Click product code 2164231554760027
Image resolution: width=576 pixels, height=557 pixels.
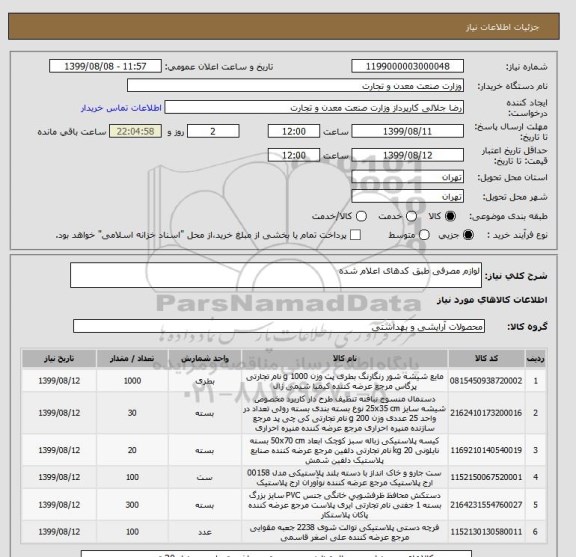(486, 505)
